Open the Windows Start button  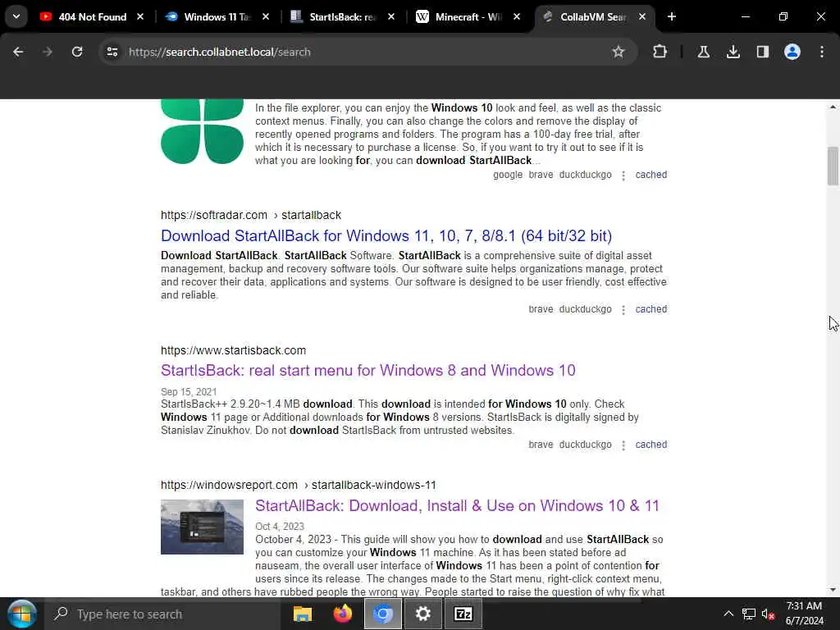21,614
